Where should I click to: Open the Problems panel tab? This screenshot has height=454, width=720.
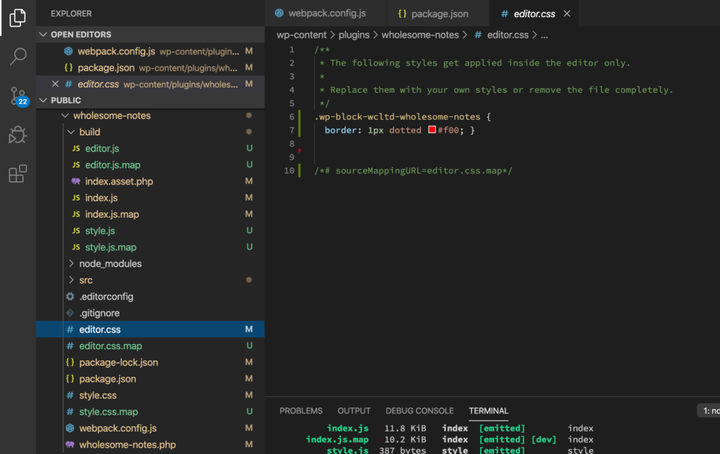301,411
